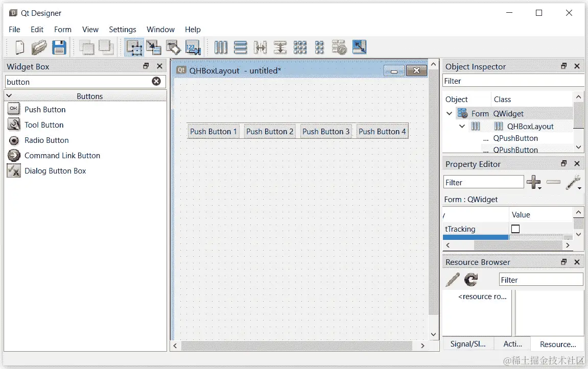Float the Object Inspector panel
This screenshot has width=588, height=369.
coord(563,66)
